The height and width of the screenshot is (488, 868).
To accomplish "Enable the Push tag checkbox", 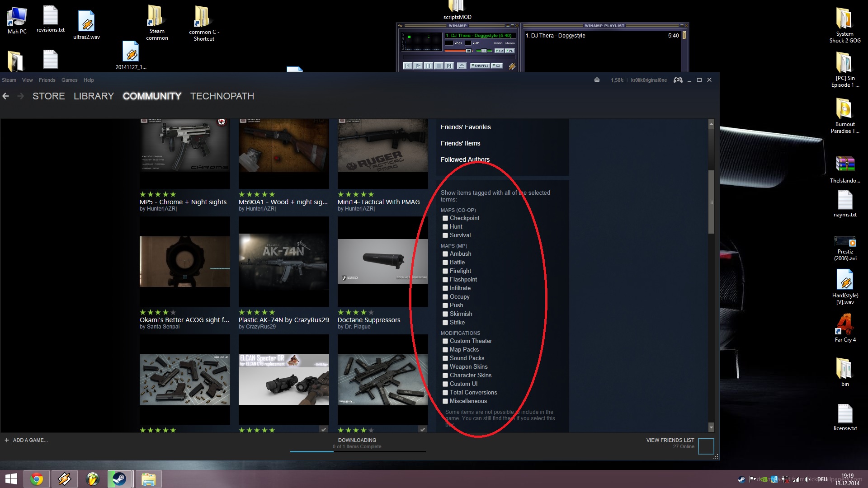I will [445, 305].
